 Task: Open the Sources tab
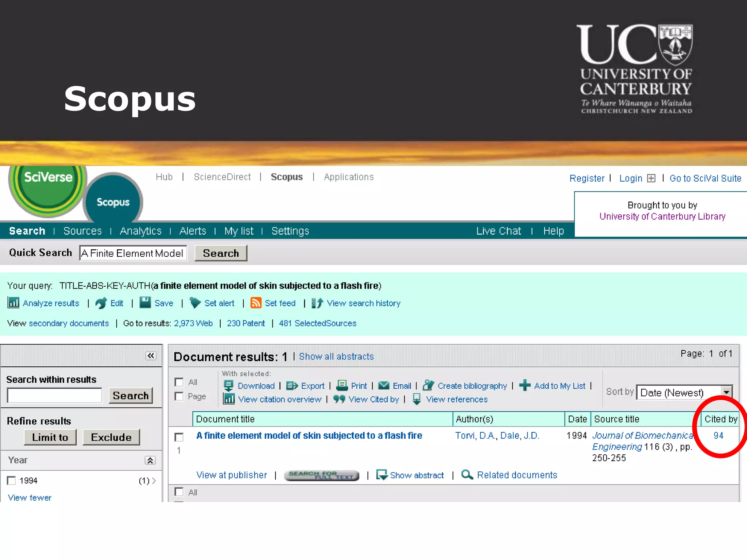click(x=82, y=231)
